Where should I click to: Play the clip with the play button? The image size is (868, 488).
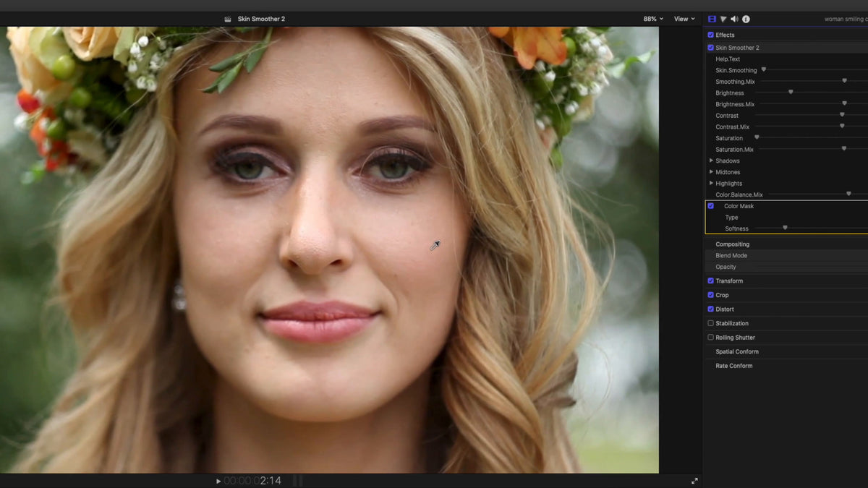click(x=218, y=481)
